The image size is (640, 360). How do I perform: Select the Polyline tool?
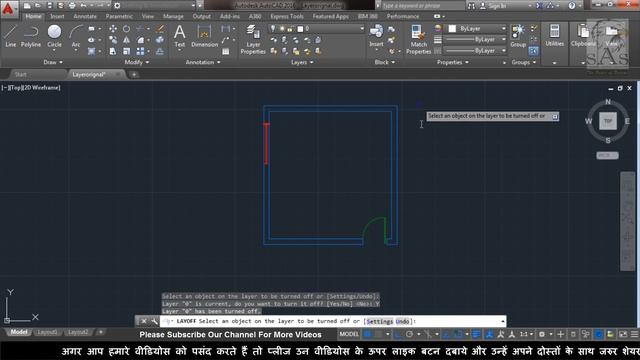[x=31, y=36]
